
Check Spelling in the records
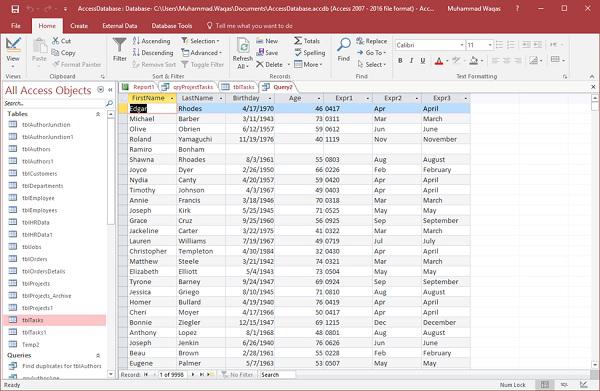click(x=310, y=53)
